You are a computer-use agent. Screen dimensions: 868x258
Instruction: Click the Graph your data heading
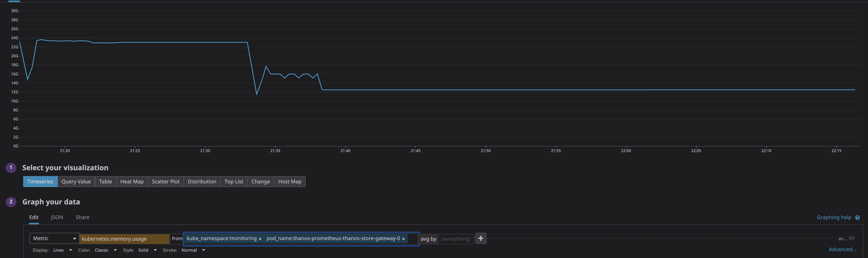pos(51,202)
